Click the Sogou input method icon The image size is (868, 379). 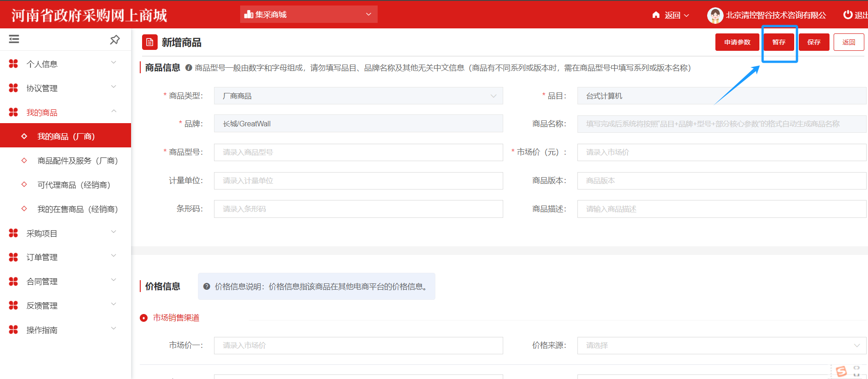pos(841,371)
